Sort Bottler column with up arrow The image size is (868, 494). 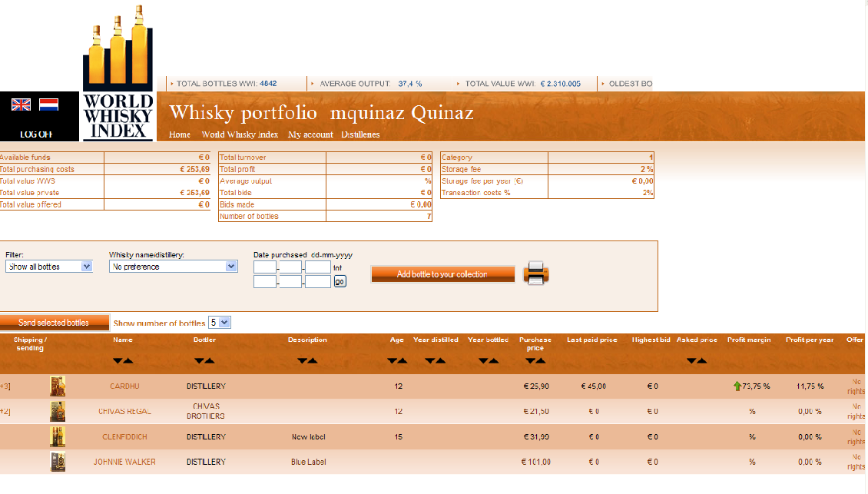(210, 360)
